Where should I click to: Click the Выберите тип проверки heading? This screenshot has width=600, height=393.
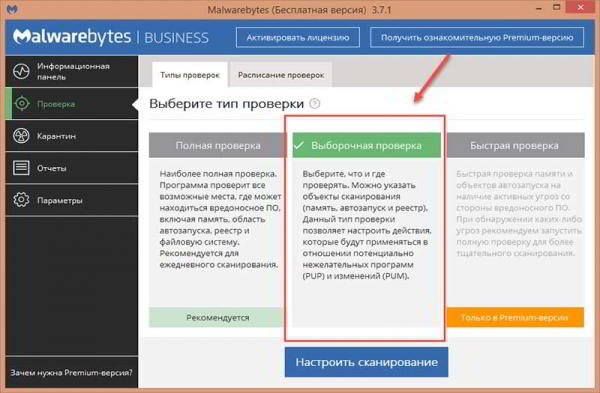pos(226,103)
